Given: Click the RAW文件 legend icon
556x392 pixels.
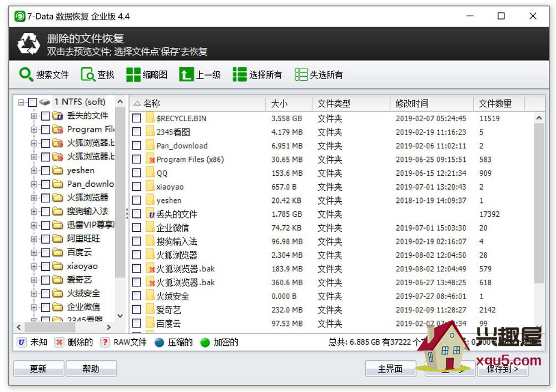Looking at the screenshot, I should tap(105, 343).
